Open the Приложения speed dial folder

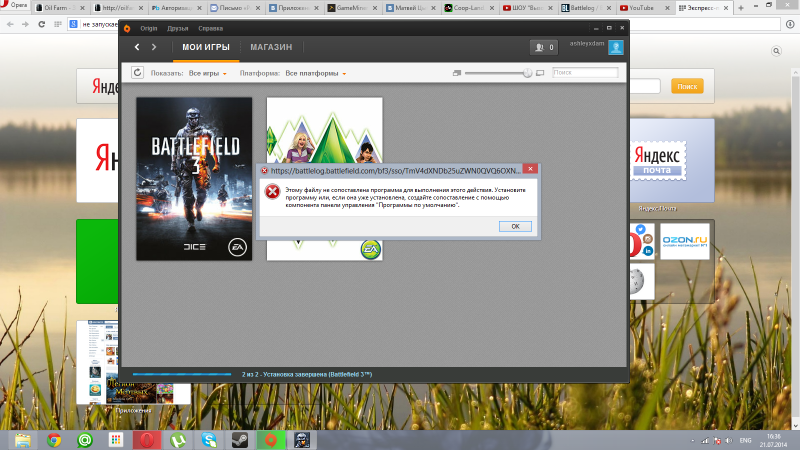pos(133,362)
